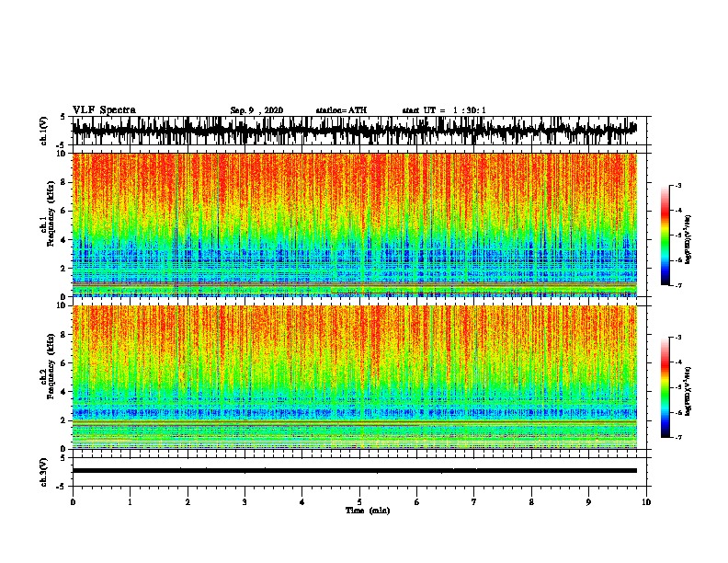Click the "-3" label on ch.1 colorbar
This screenshot has height=563, width=728.
coord(677,186)
